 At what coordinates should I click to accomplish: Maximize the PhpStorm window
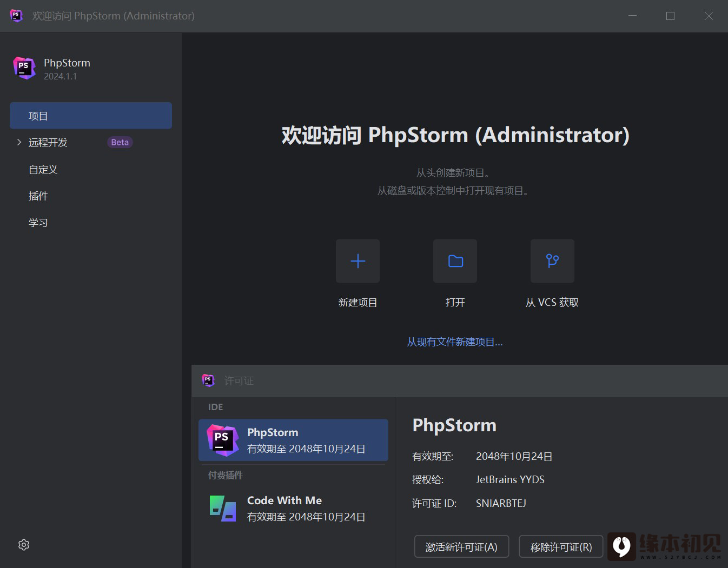coord(670,16)
